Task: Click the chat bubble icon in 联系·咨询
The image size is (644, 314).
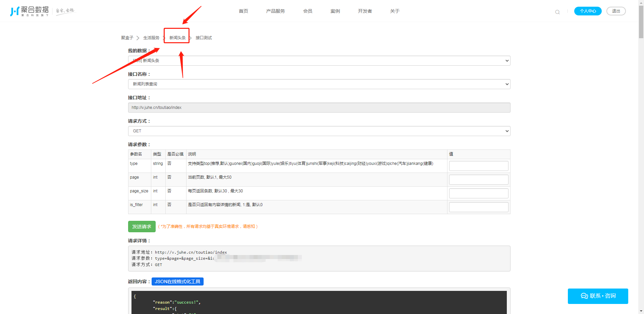Action: click(584, 296)
